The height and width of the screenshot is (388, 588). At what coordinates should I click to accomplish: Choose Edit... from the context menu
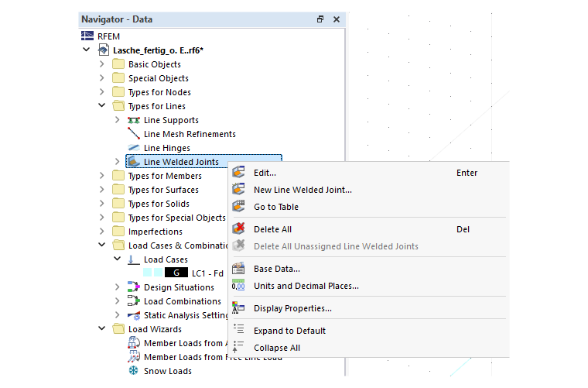265,173
